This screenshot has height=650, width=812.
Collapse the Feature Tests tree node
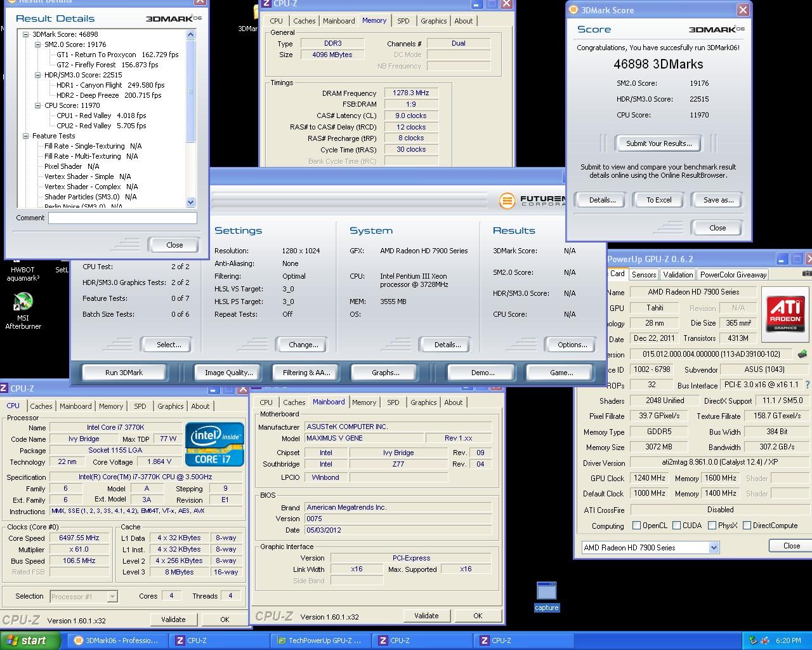click(26, 136)
